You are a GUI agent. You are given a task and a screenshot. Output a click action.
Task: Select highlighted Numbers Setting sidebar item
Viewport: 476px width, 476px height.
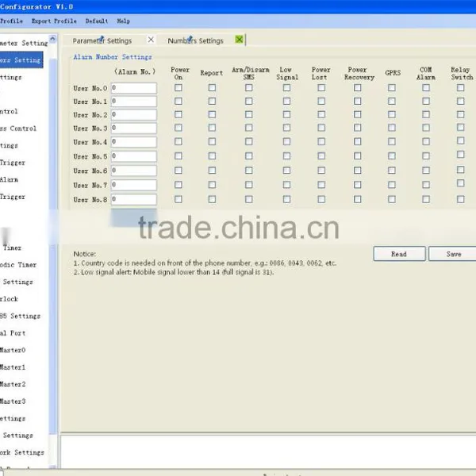tap(21, 59)
